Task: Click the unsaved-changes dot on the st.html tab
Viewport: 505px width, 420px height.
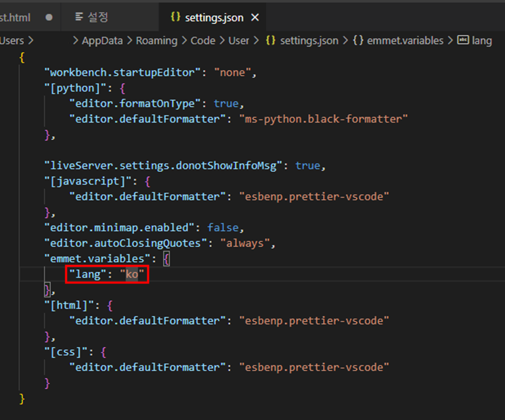Action: (x=49, y=17)
